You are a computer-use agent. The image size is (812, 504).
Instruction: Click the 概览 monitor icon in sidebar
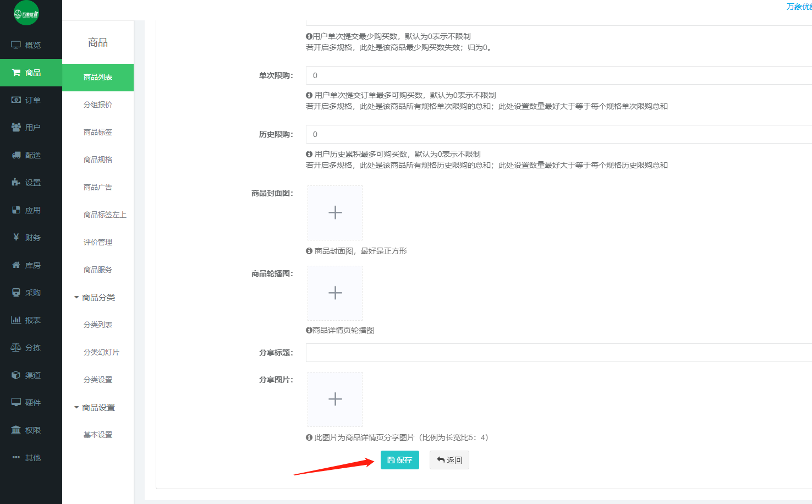pyautogui.click(x=16, y=45)
